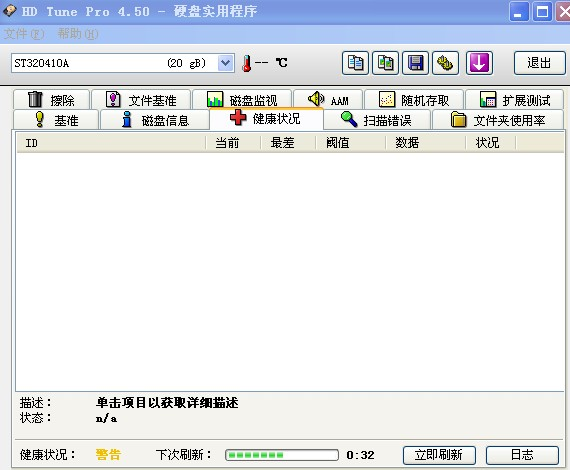The height and width of the screenshot is (470, 570).
Task: Switch to the 磁盘监视 tab
Action: (x=242, y=99)
